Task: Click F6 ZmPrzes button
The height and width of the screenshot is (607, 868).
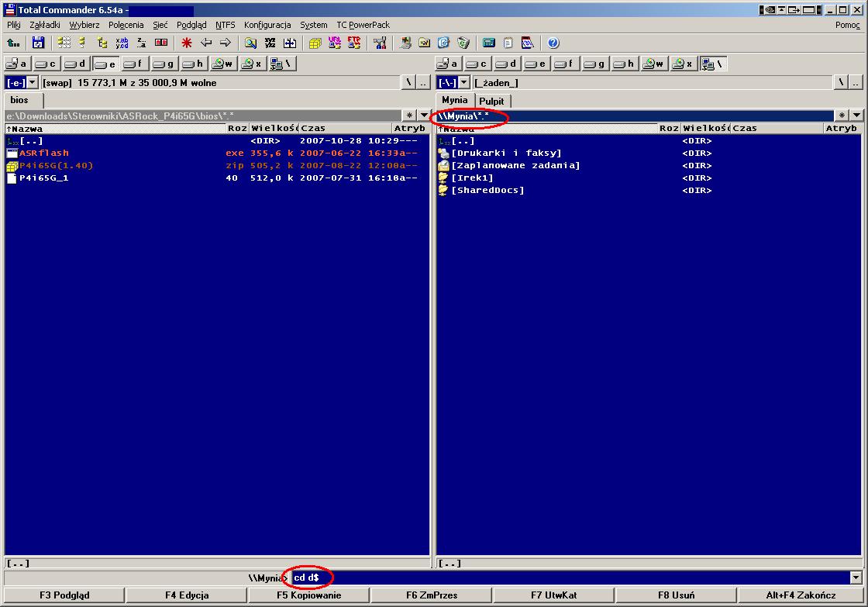Action: click(431, 595)
